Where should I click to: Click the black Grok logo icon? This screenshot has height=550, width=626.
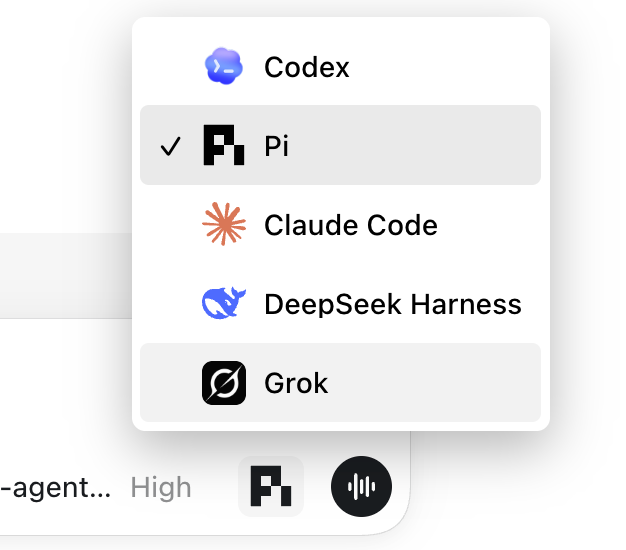[x=224, y=383]
